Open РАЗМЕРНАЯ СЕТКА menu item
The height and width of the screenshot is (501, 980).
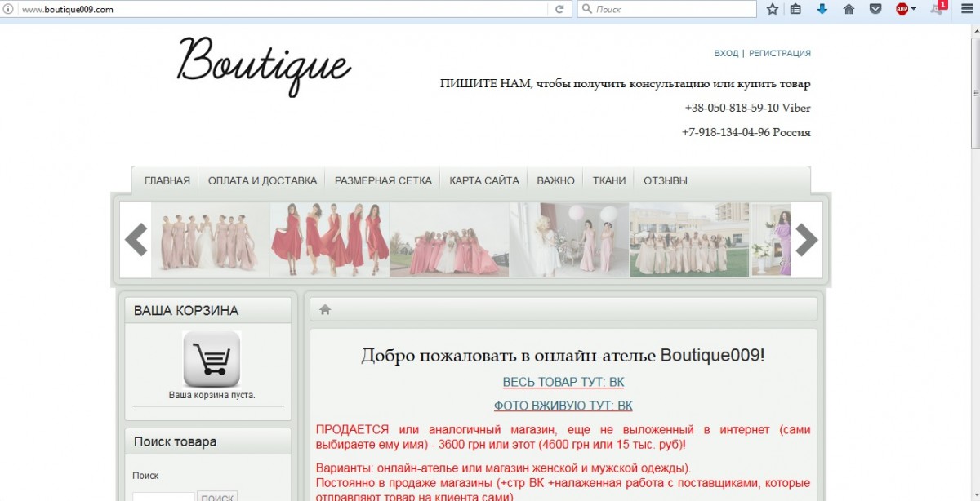(383, 180)
